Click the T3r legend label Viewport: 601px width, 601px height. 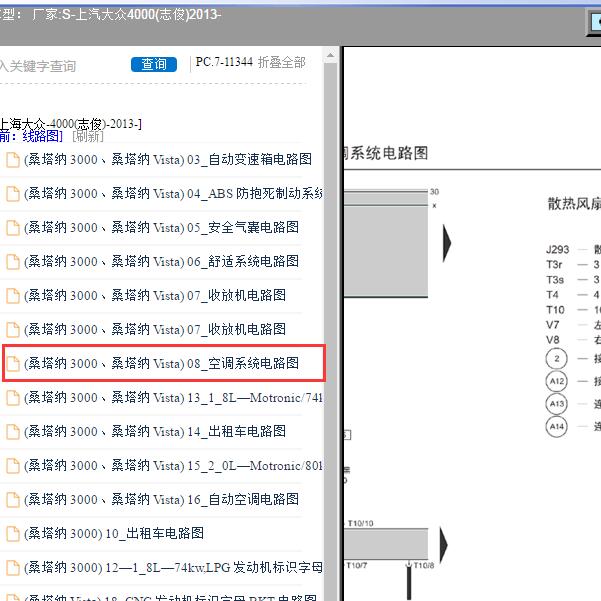[x=554, y=264]
